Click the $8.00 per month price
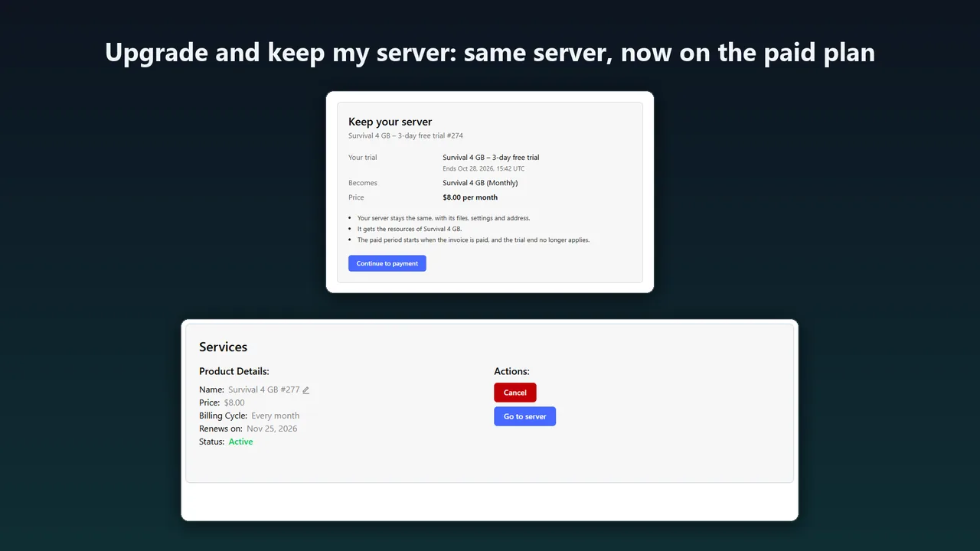The width and height of the screenshot is (980, 551). (x=470, y=197)
